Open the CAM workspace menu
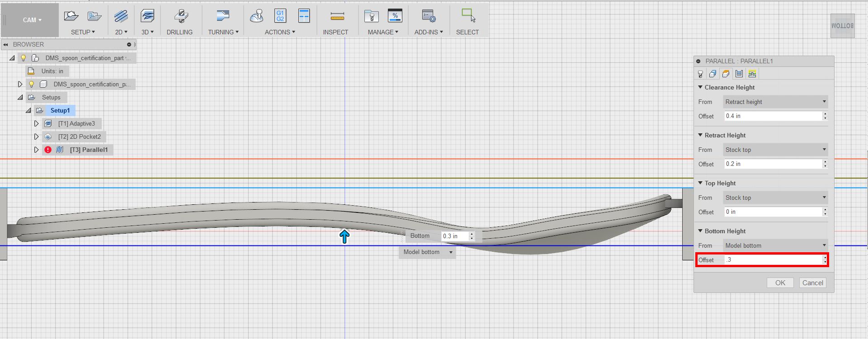Image resolution: width=868 pixels, height=339 pixels. coord(32,20)
